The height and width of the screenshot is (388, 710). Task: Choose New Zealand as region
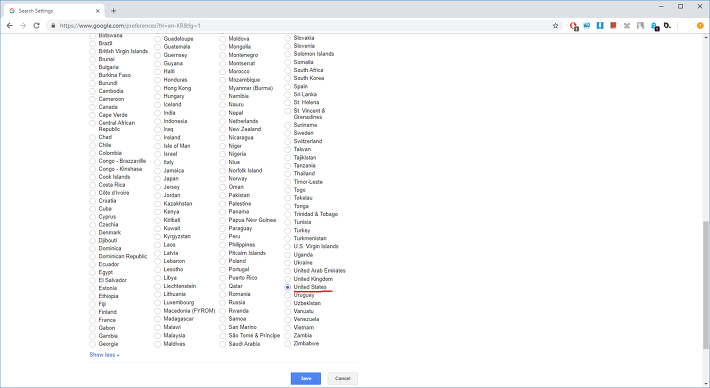click(222, 129)
